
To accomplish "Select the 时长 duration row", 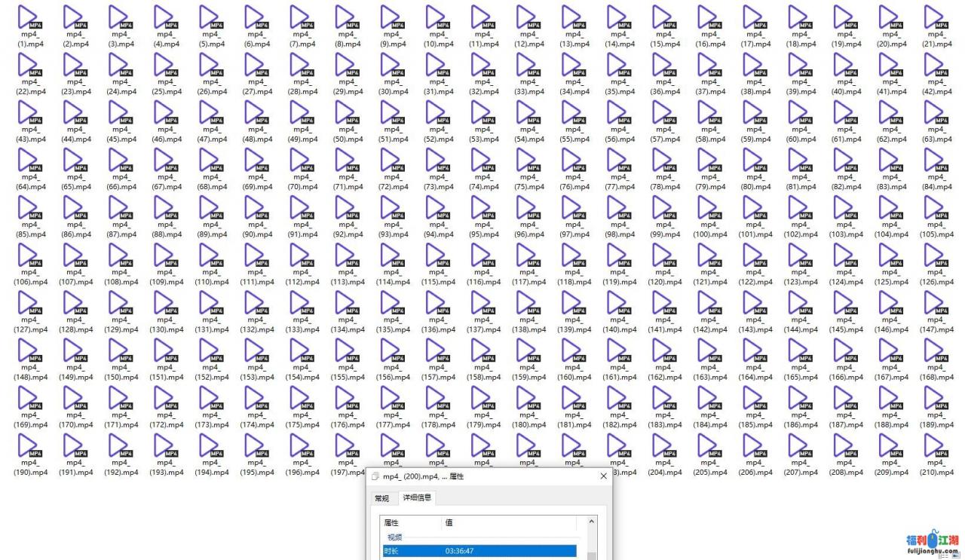I will (479, 551).
